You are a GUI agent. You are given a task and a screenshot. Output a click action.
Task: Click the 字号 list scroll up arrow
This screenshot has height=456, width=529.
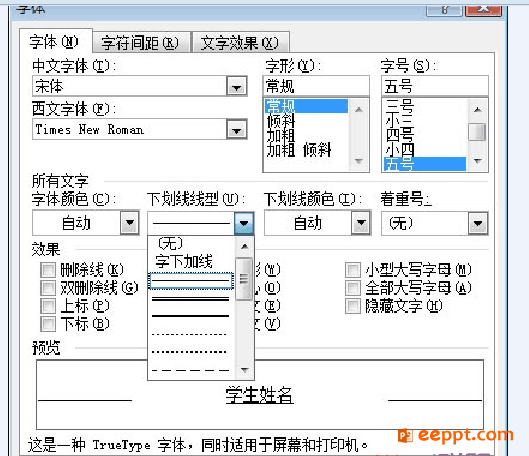point(478,109)
